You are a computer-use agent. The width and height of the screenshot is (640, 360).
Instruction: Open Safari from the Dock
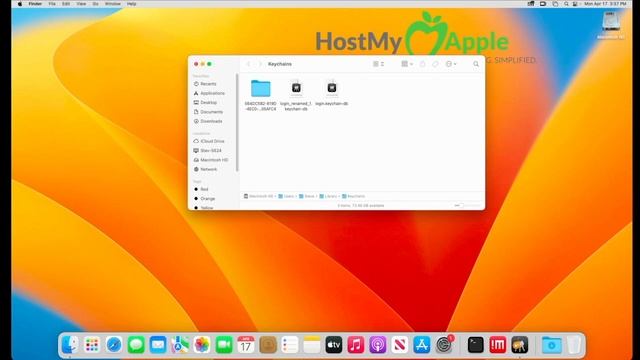click(114, 345)
